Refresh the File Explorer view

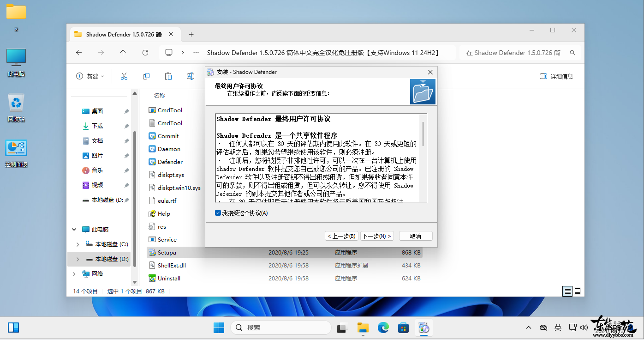pyautogui.click(x=145, y=53)
